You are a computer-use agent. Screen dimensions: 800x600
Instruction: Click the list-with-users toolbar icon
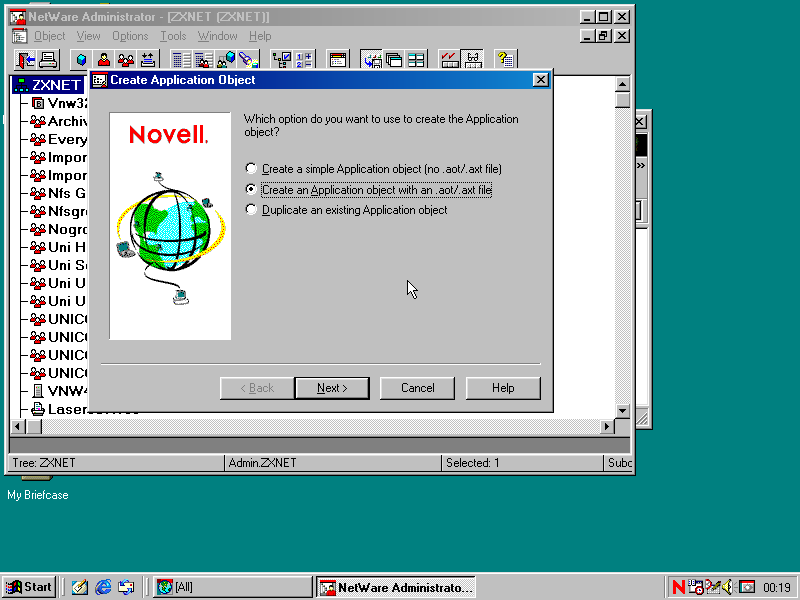(x=204, y=60)
